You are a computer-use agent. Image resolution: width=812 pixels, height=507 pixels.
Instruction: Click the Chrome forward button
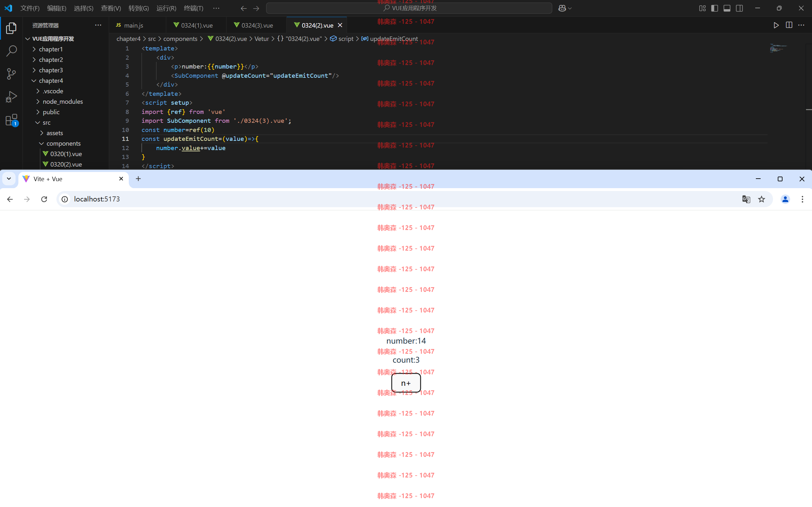[x=27, y=199]
